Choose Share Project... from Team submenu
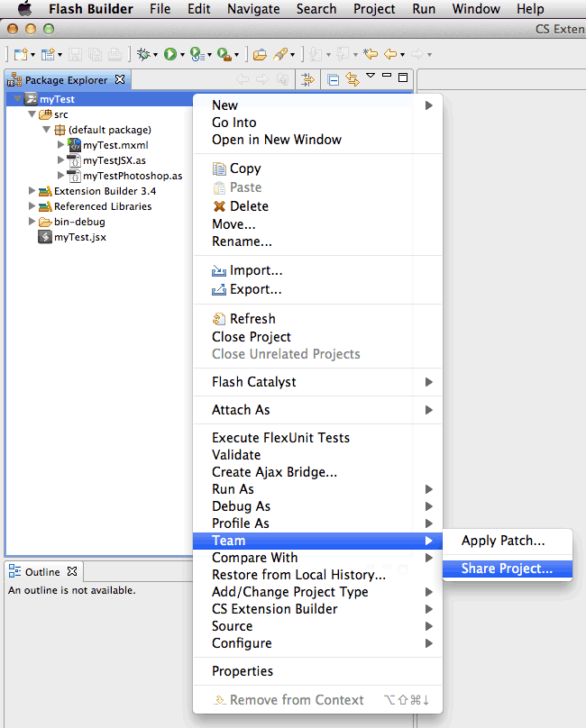 tap(507, 569)
